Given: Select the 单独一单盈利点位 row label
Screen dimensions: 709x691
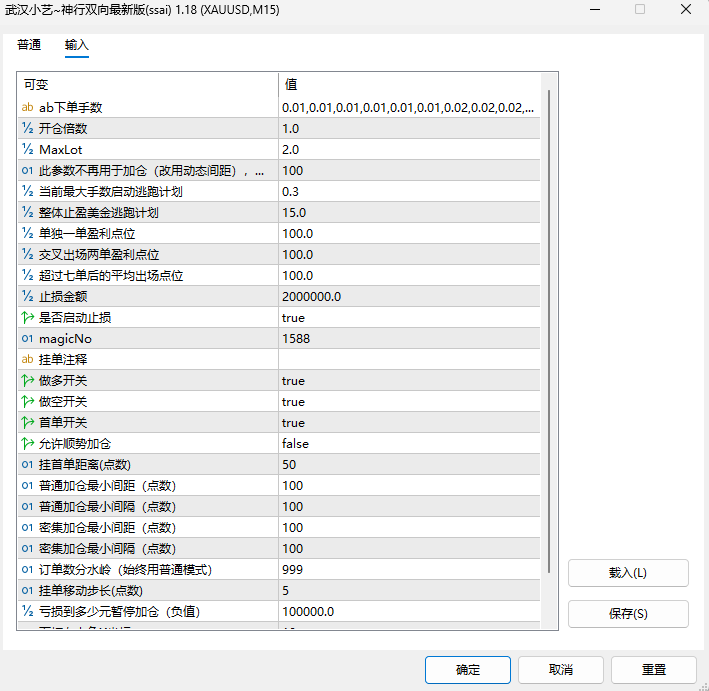Looking at the screenshot, I should pyautogui.click(x=87, y=233).
